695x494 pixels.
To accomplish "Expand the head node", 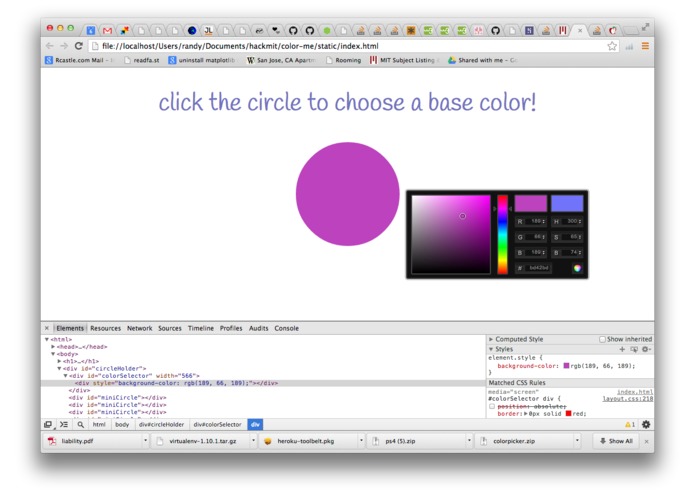I will coord(53,347).
